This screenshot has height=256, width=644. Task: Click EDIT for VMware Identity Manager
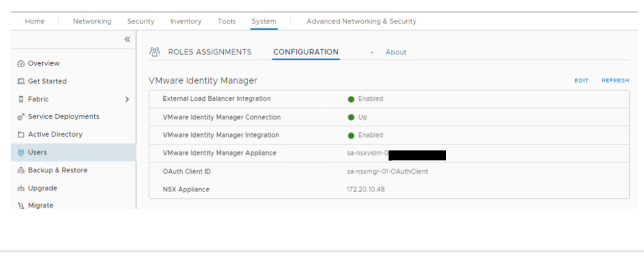(581, 81)
